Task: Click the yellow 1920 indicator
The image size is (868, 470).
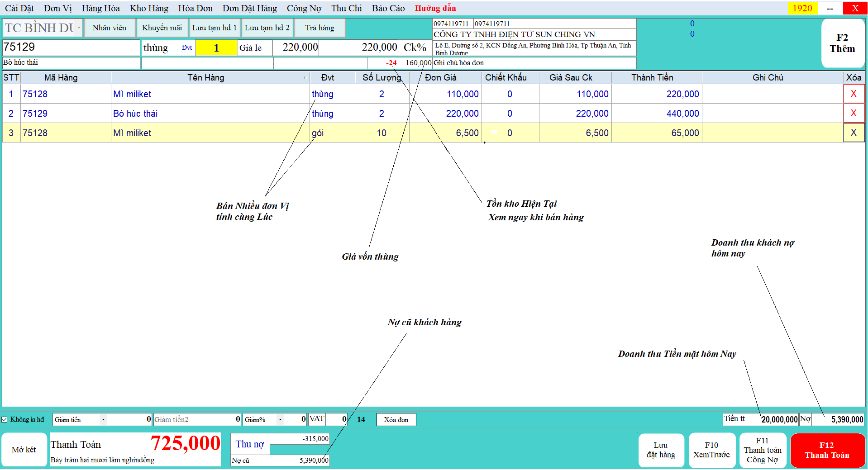Action: (802, 8)
